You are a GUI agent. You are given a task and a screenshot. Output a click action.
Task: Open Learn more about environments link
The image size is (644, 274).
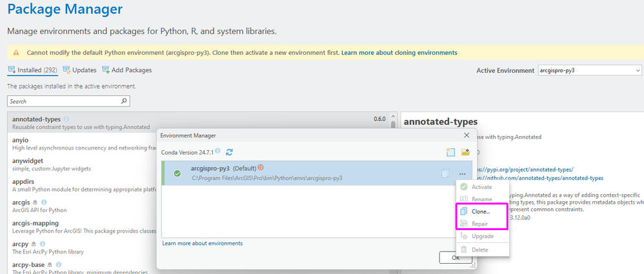(x=203, y=243)
